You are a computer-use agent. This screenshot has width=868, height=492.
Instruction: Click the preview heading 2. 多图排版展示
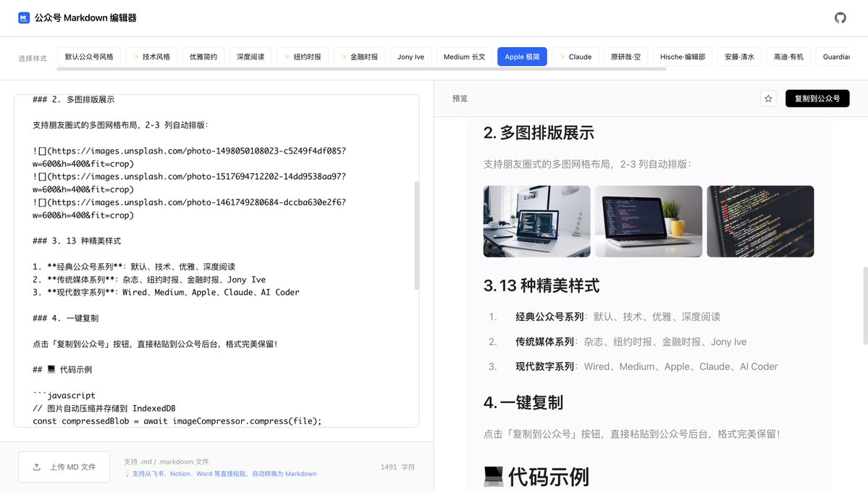pos(539,133)
